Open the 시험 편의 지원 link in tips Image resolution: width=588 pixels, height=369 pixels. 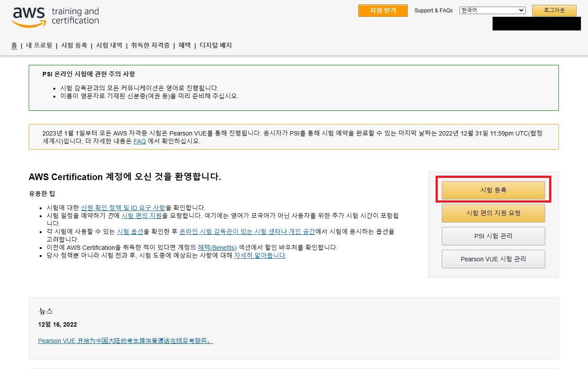pyautogui.click(x=141, y=215)
